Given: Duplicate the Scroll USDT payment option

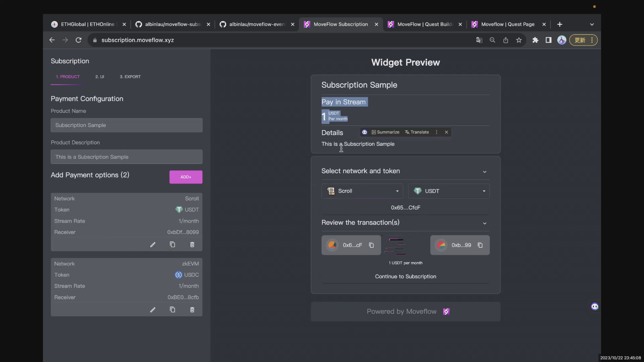Looking at the screenshot, I should tap(172, 245).
